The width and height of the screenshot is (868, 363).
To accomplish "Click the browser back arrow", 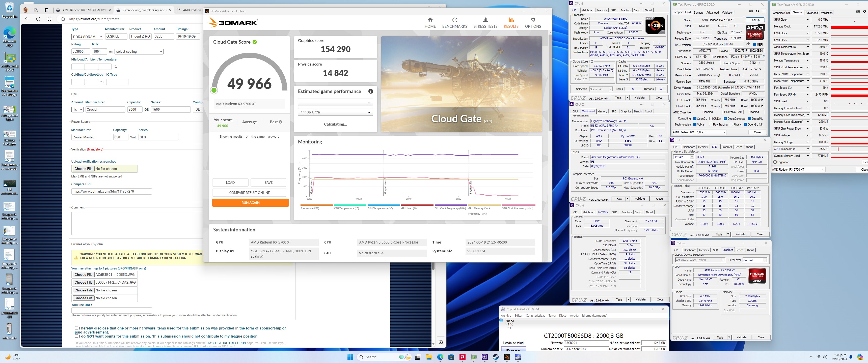I will coord(27,19).
